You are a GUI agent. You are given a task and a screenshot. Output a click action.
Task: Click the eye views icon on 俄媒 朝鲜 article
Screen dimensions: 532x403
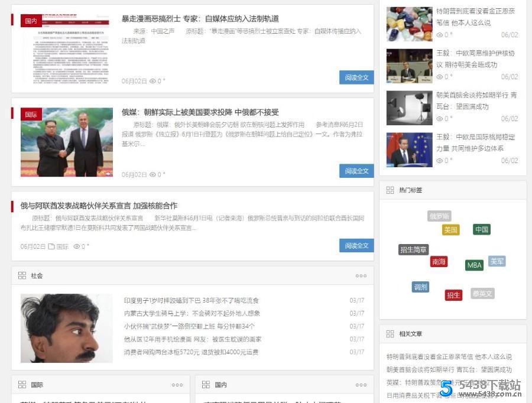pos(153,174)
